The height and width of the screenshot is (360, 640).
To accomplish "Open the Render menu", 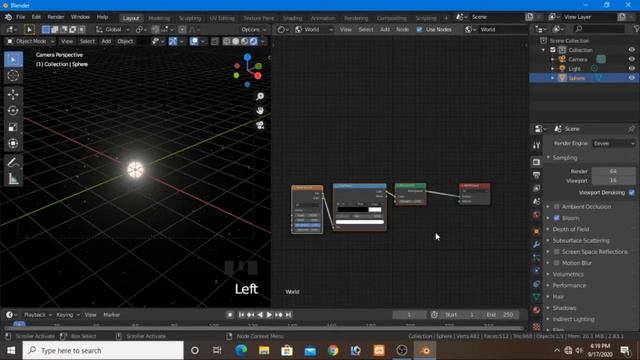I will click(56, 17).
